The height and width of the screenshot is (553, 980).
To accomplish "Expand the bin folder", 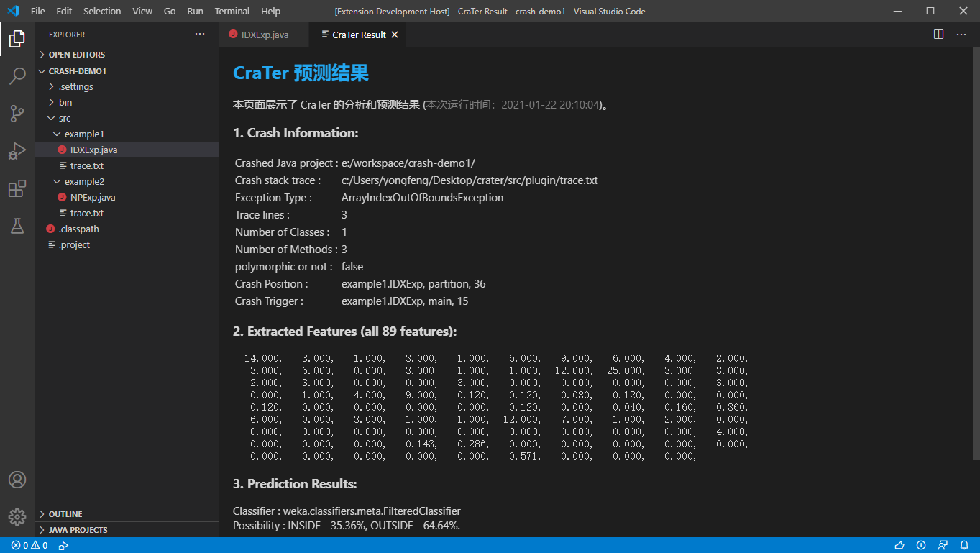I will click(127, 103).
